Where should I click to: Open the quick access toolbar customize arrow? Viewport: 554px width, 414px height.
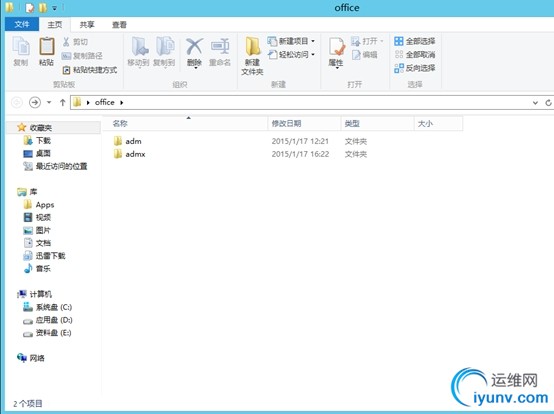pyautogui.click(x=55, y=8)
